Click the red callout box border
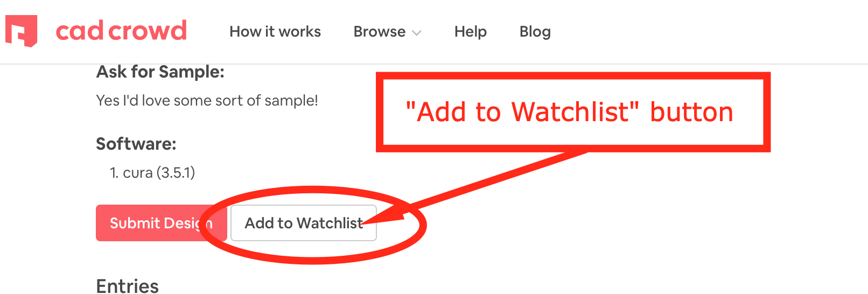Image resolution: width=868 pixels, height=294 pixels. click(573, 76)
